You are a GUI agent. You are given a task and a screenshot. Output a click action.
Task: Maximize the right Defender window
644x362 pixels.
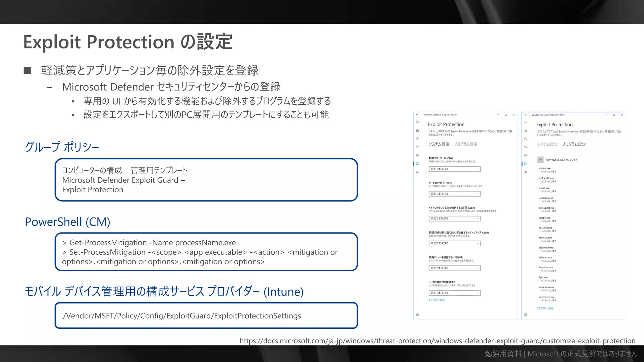click(x=614, y=115)
